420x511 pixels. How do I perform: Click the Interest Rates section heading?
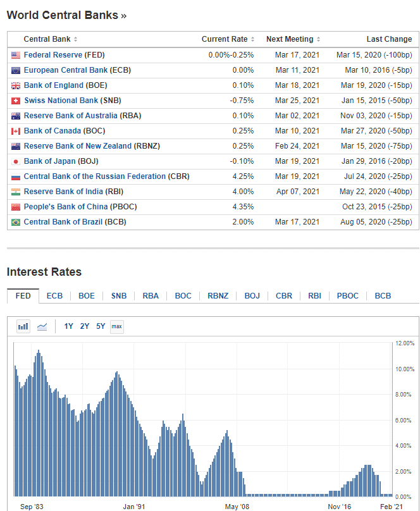click(44, 272)
